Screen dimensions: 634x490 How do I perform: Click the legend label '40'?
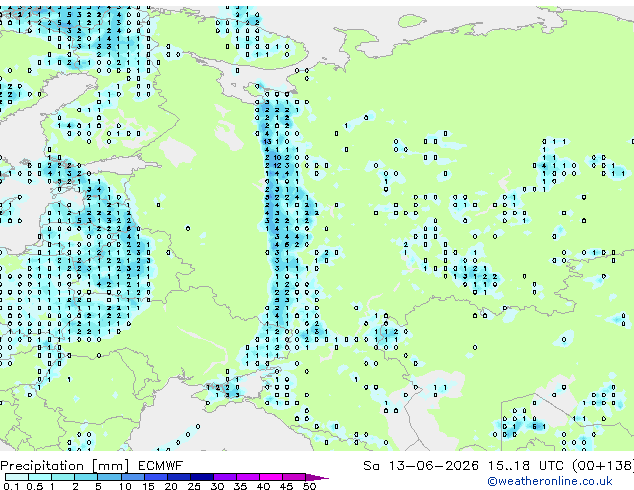click(263, 486)
